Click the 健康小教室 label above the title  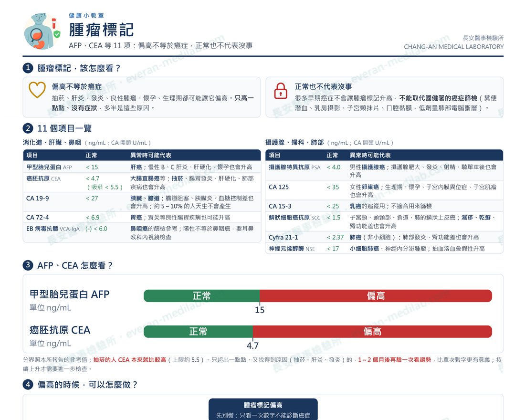point(86,15)
